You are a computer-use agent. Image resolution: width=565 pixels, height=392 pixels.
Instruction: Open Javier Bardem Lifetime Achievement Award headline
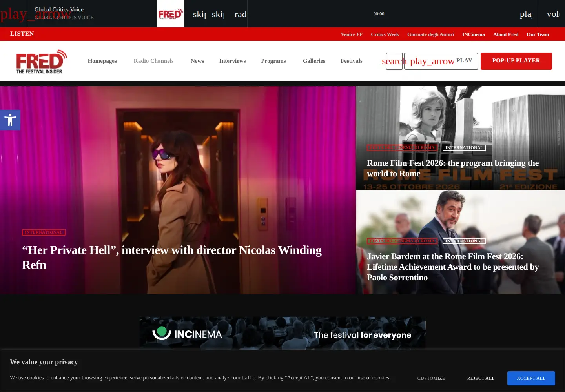[453, 267]
